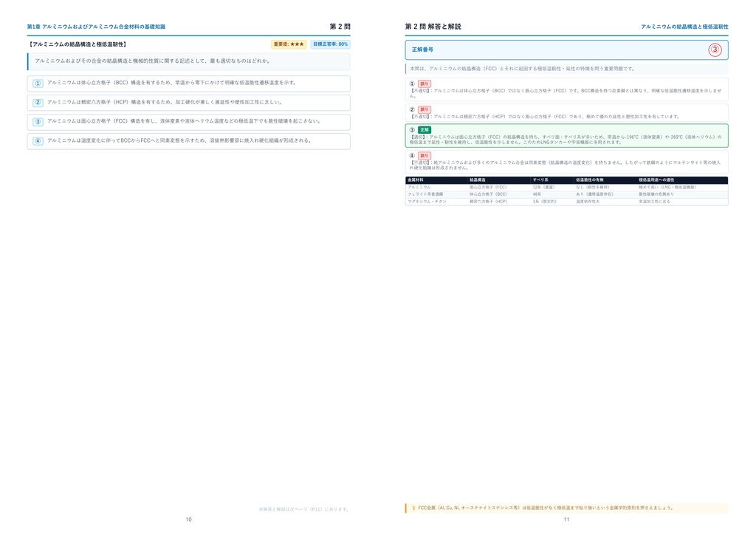756x535 pixels.
Task: Click page number 11 at the bottom
Action: (x=566, y=519)
